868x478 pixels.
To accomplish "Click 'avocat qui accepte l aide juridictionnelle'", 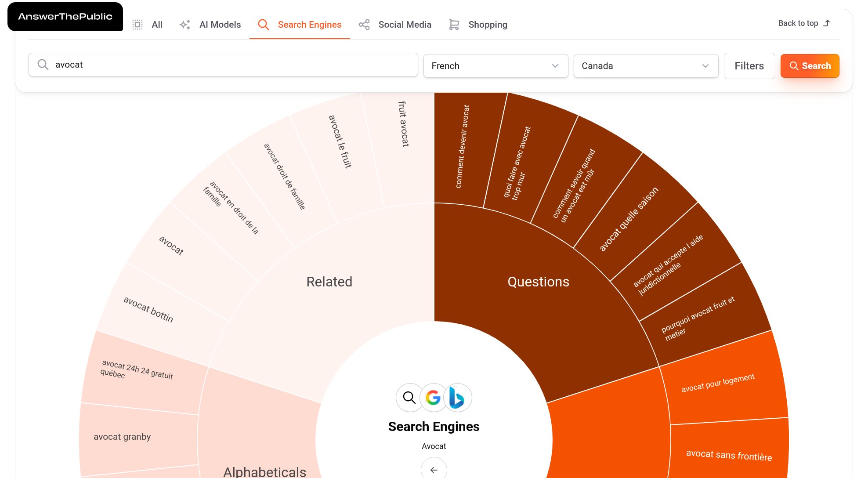I will [668, 264].
